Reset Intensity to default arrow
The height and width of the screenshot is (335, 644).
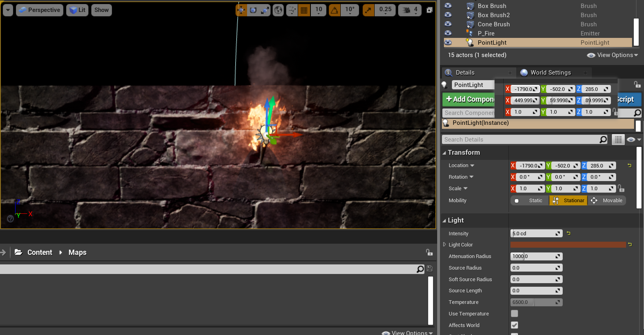[569, 233]
